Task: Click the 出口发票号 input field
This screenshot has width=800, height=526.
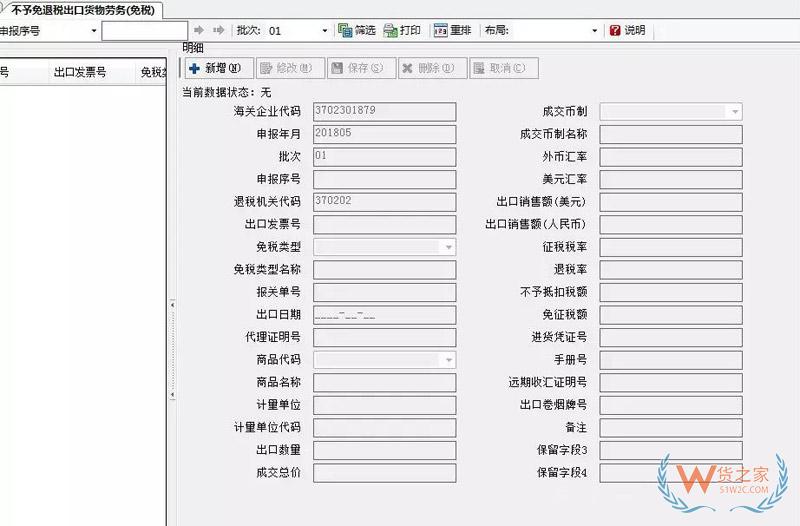Action: pyautogui.click(x=385, y=224)
